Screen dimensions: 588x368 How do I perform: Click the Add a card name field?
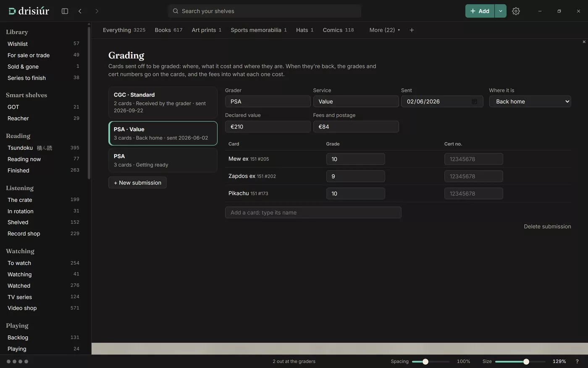pyautogui.click(x=313, y=212)
